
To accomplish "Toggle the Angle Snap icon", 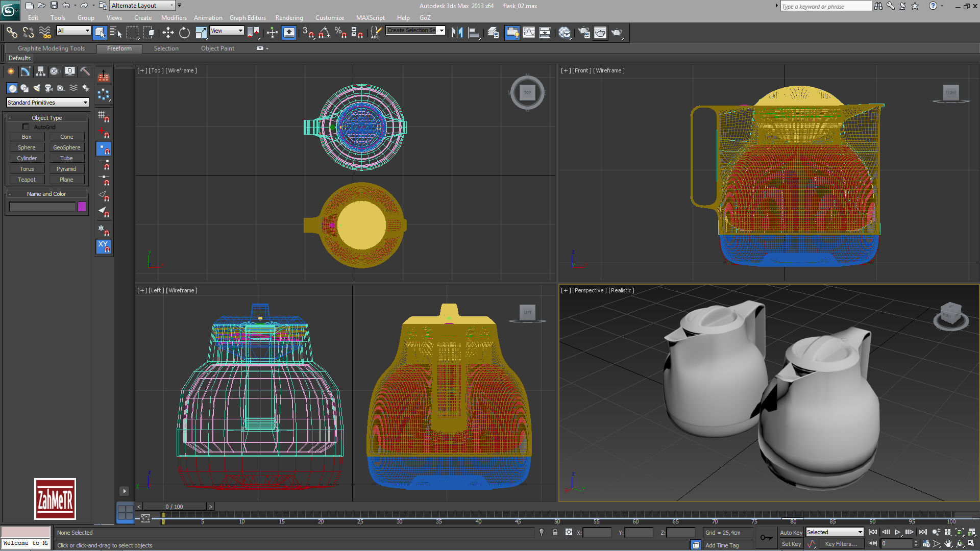I will click(324, 33).
